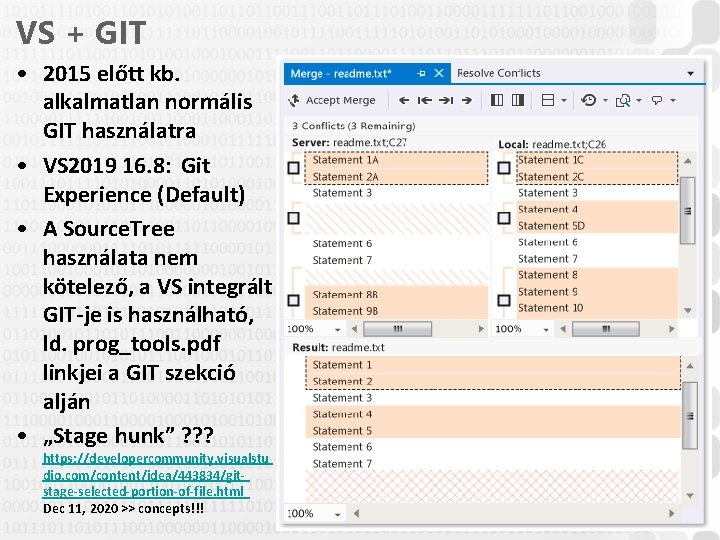720x540 pixels.
Task: Check Local Statement 9 conflict checkbox
Action: [x=504, y=300]
